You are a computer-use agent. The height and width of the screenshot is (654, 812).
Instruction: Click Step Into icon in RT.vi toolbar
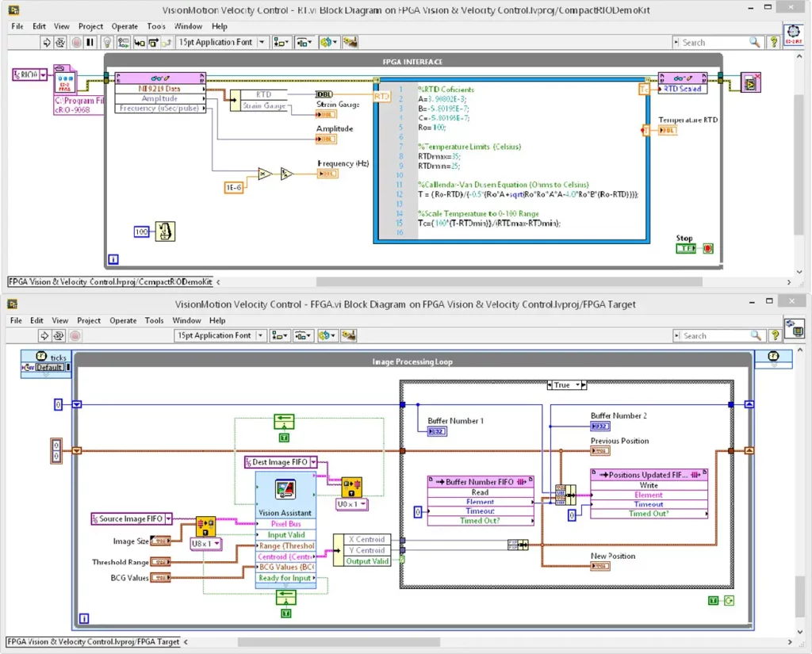140,43
